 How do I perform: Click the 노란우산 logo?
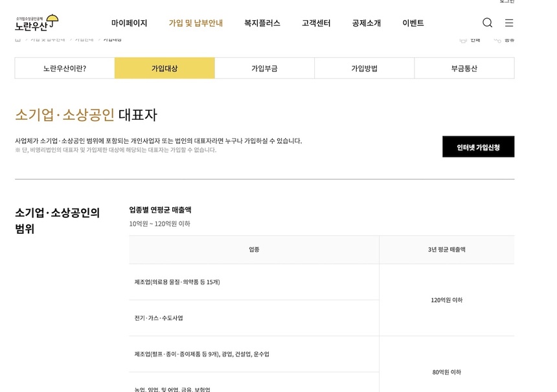coord(36,23)
